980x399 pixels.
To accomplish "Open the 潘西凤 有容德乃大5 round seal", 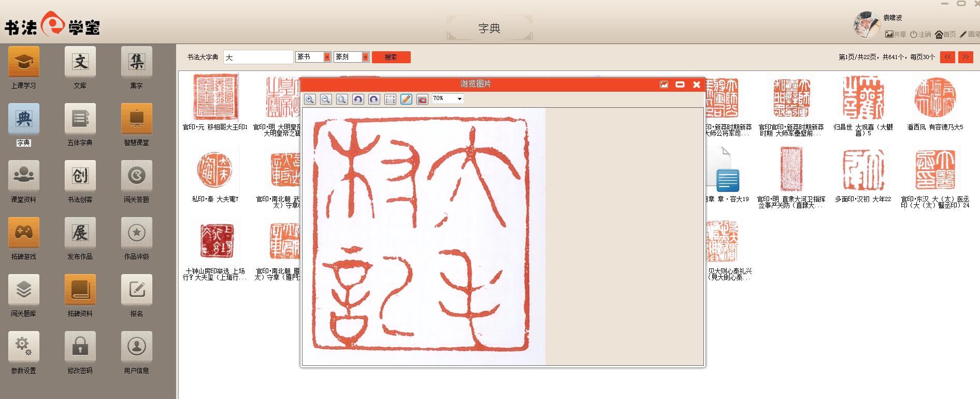I will pyautogui.click(x=935, y=97).
